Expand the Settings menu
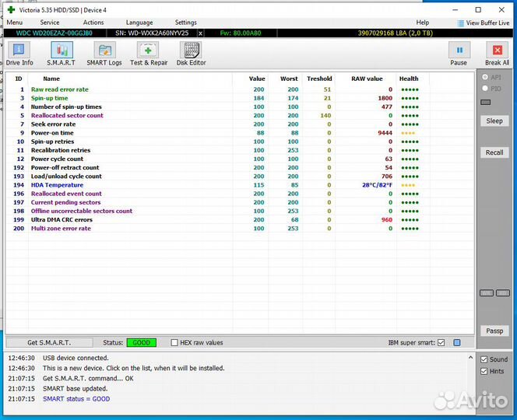Image resolution: width=517 pixels, height=420 pixels. 185,23
